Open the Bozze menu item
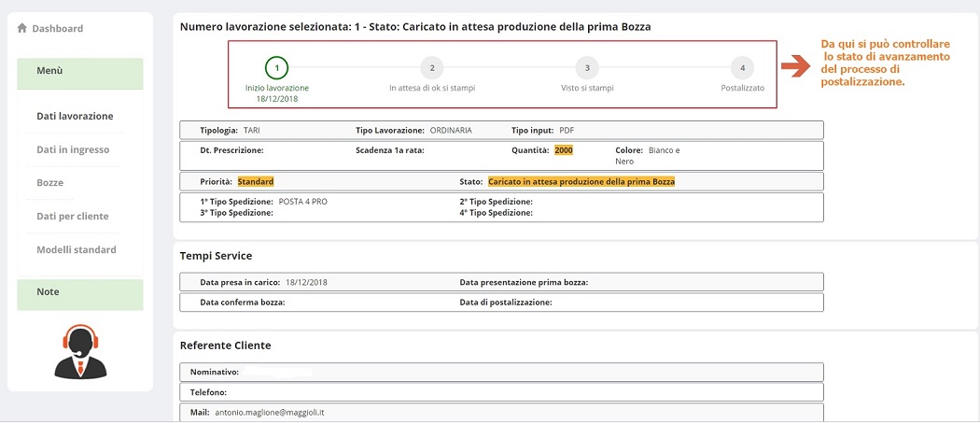 [49, 183]
